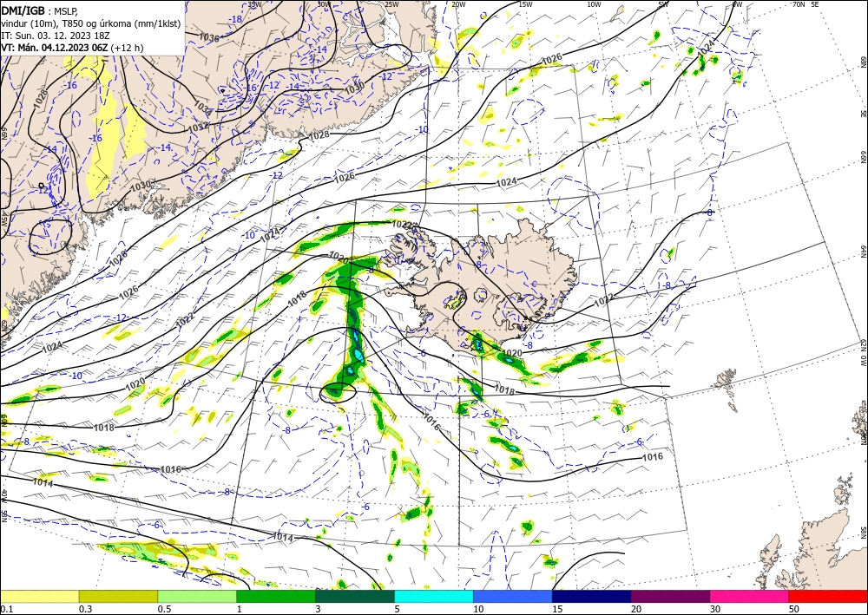Click the pale yellow 0.1–0.3 legend swatch
The width and height of the screenshot is (868, 615).
point(39,596)
